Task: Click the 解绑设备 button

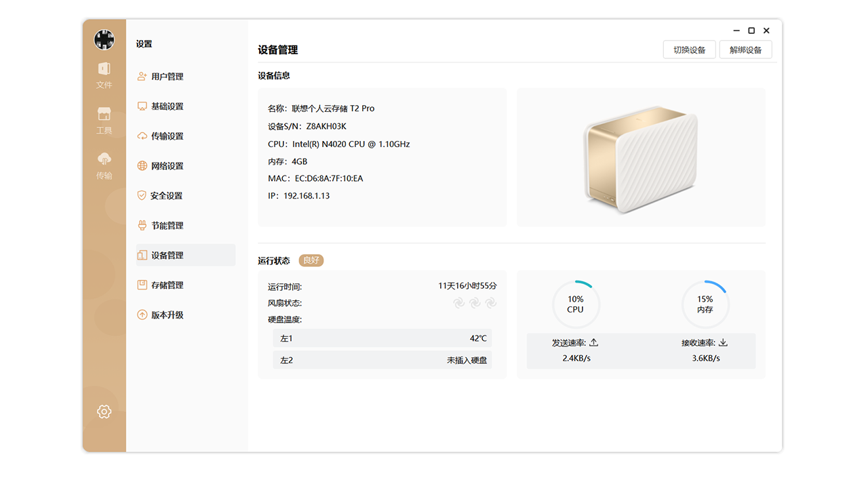Action: click(745, 49)
